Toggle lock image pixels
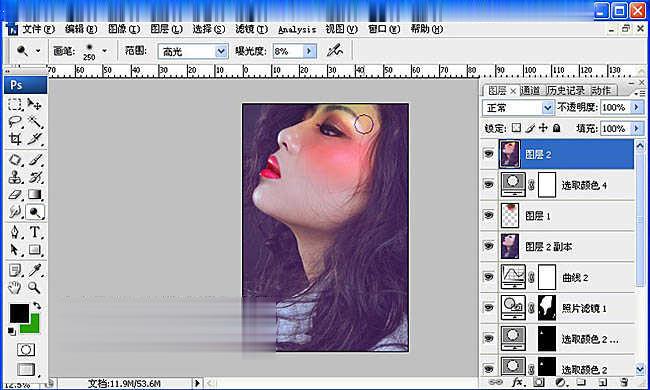This screenshot has width=650, height=390. [x=530, y=128]
